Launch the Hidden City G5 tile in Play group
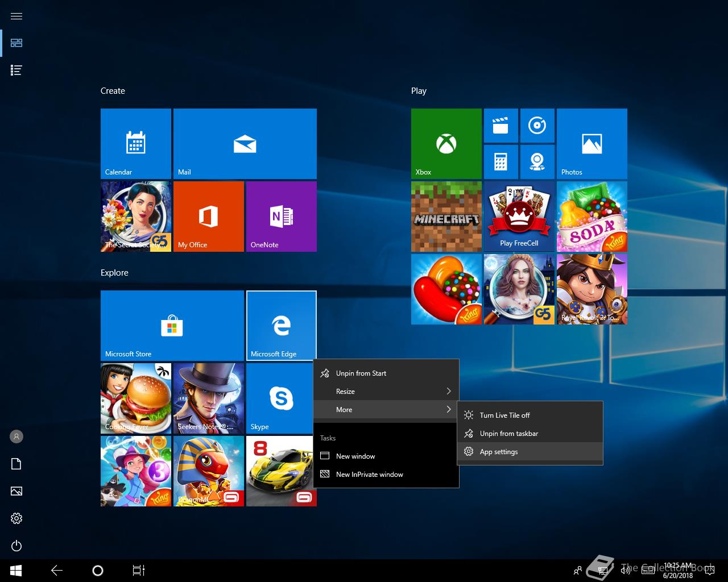The height and width of the screenshot is (582, 728). (519, 289)
